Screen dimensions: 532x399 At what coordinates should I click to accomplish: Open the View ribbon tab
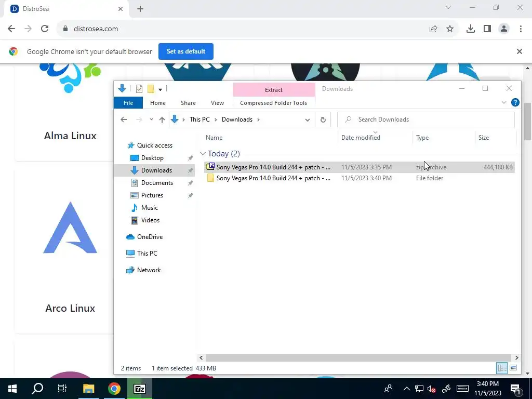coord(217,103)
